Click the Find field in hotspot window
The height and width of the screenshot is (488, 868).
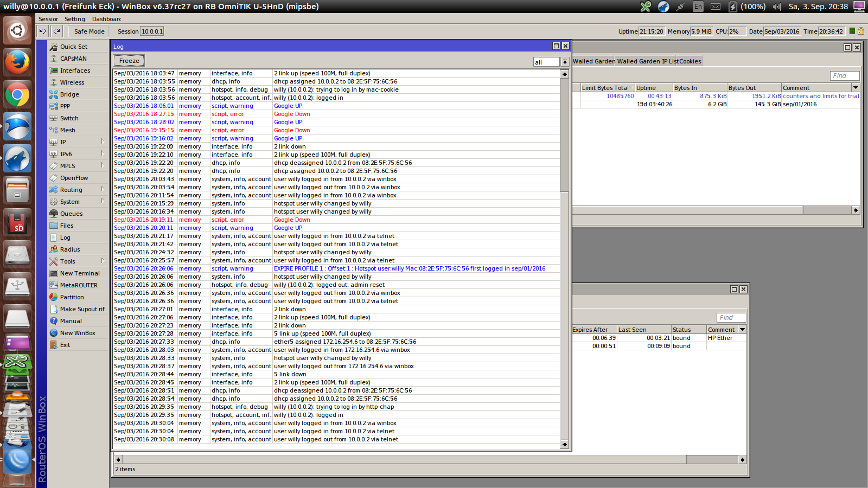pos(844,76)
